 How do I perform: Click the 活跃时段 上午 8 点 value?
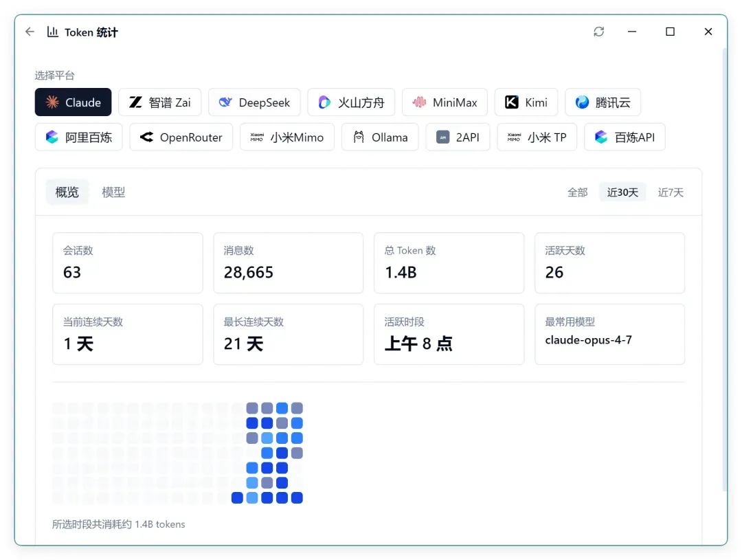tap(418, 344)
